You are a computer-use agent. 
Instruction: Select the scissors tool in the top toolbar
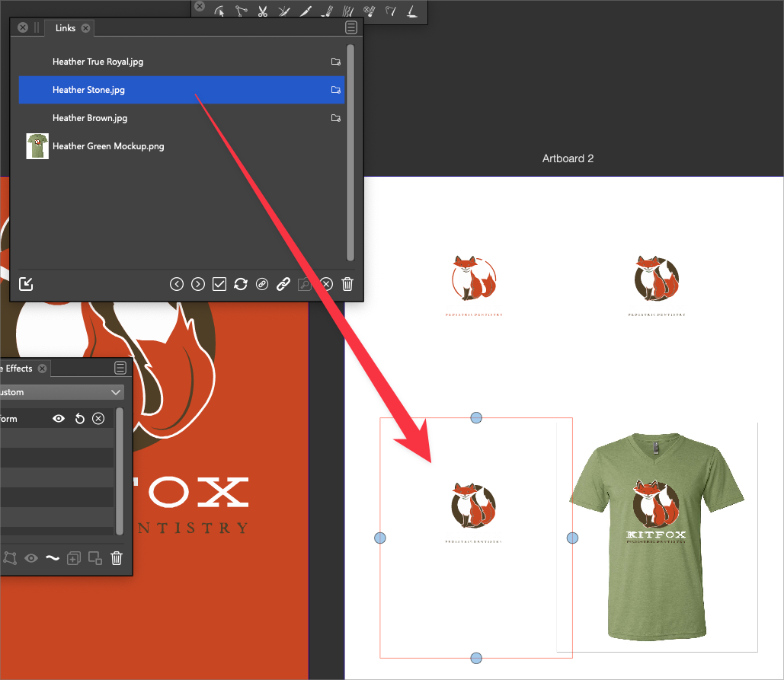(262, 11)
